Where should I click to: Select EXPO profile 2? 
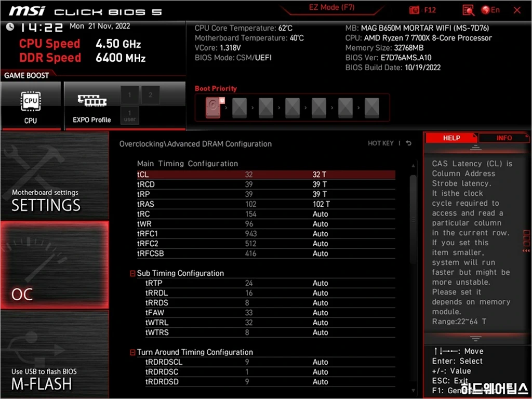(150, 95)
